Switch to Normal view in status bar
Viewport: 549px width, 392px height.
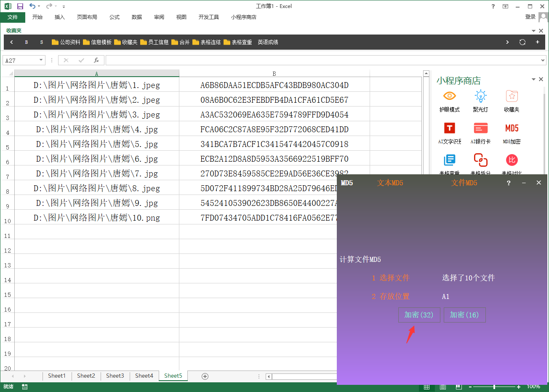click(426, 387)
